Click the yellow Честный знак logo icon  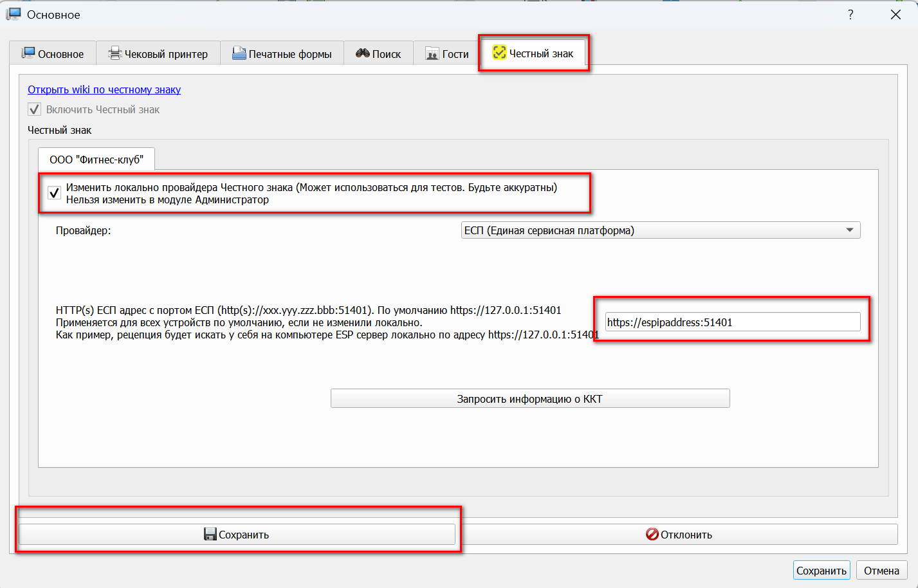click(499, 53)
